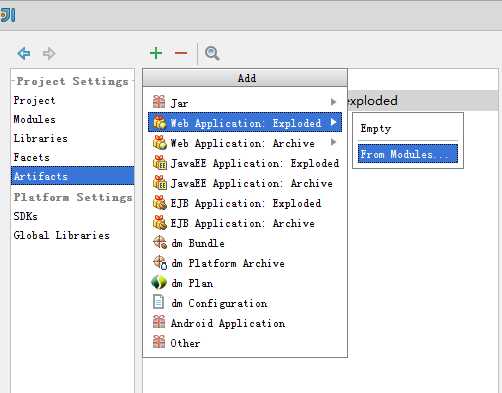Click the dm Configuration document icon
This screenshot has height=393, width=502.
tap(158, 302)
